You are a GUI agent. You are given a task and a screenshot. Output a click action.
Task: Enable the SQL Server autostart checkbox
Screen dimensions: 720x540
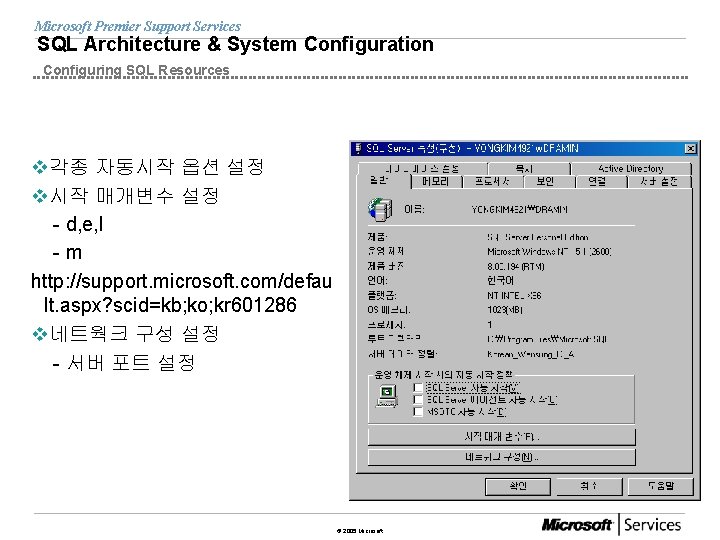(417, 388)
